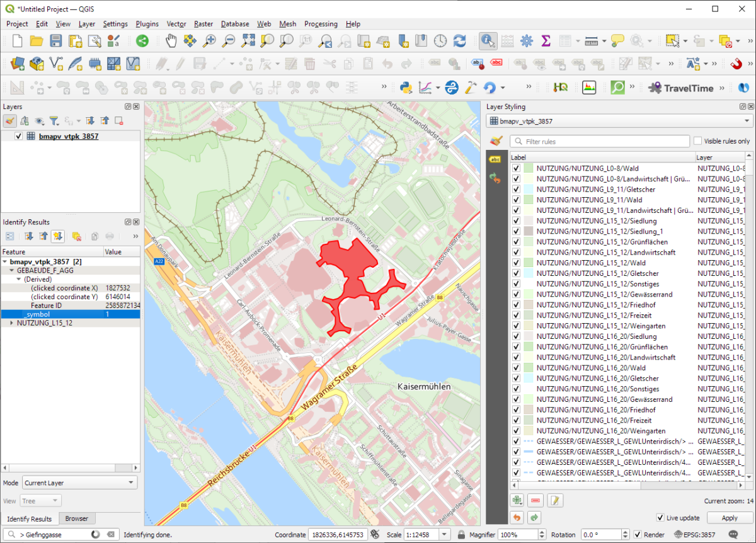Open the Statistical Summary panel icon
The height and width of the screenshot is (543, 756).
[546, 40]
